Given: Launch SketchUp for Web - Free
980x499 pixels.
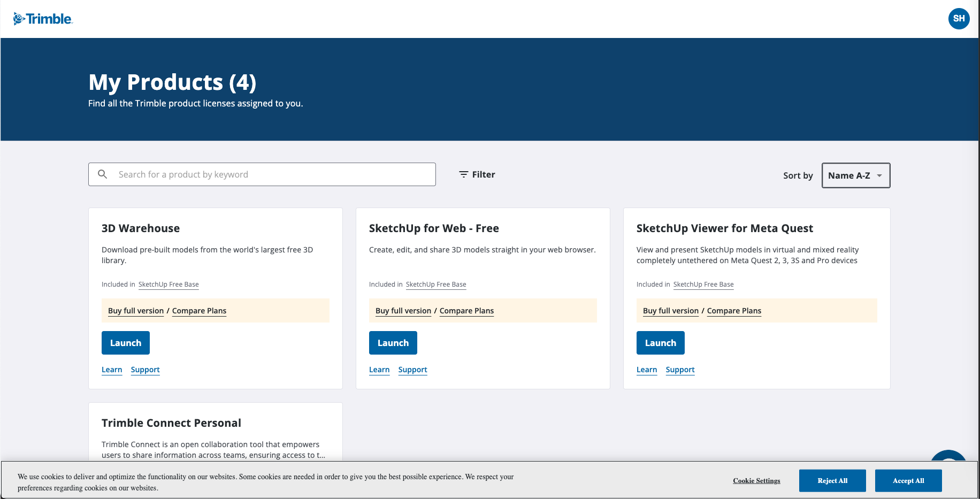Looking at the screenshot, I should coord(393,343).
